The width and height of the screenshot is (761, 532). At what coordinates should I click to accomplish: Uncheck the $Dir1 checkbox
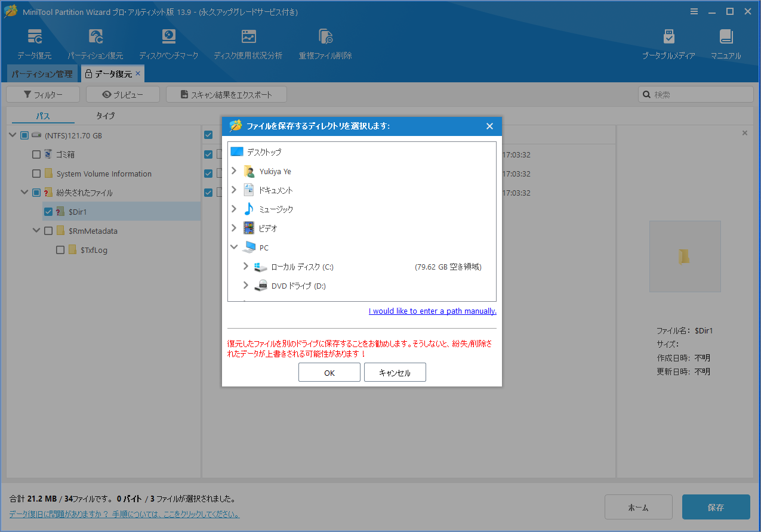tap(48, 212)
